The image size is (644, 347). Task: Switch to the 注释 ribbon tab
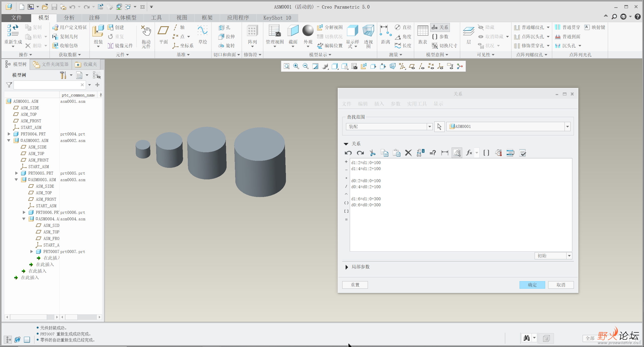coord(95,18)
